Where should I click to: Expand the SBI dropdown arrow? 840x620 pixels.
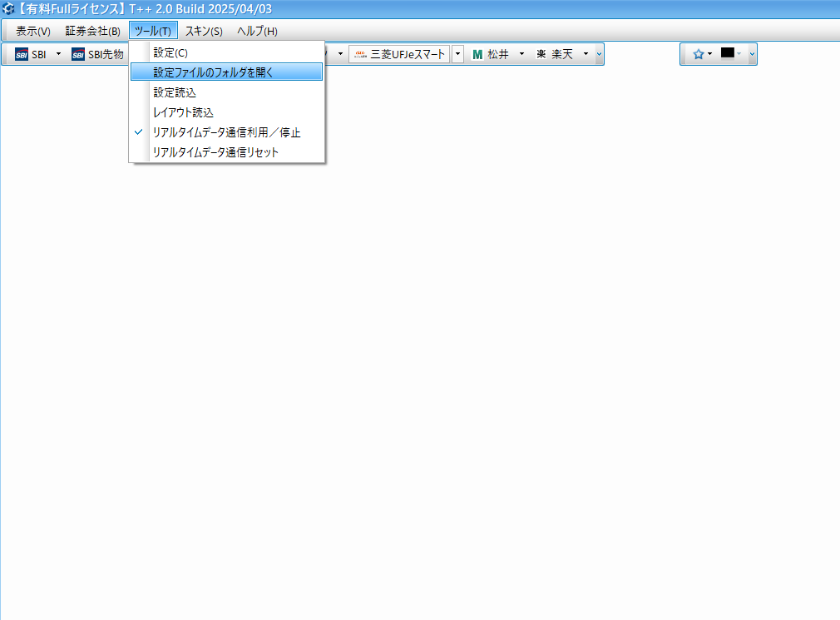[x=58, y=55]
